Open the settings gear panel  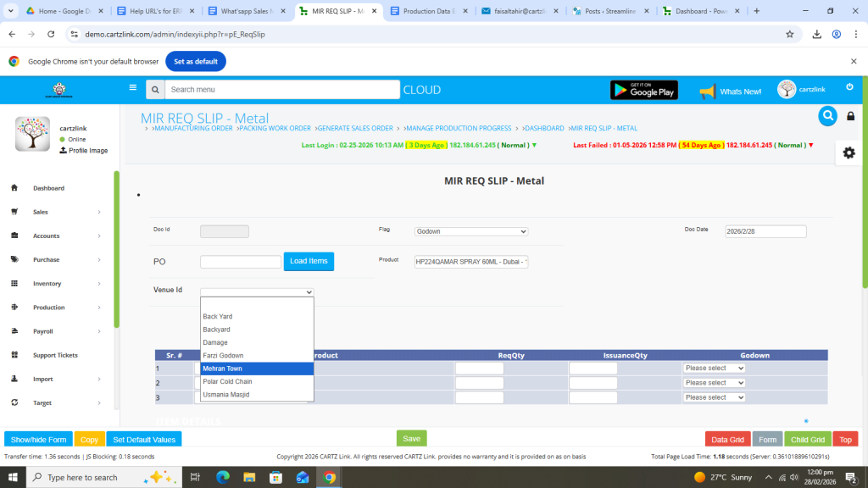(849, 152)
